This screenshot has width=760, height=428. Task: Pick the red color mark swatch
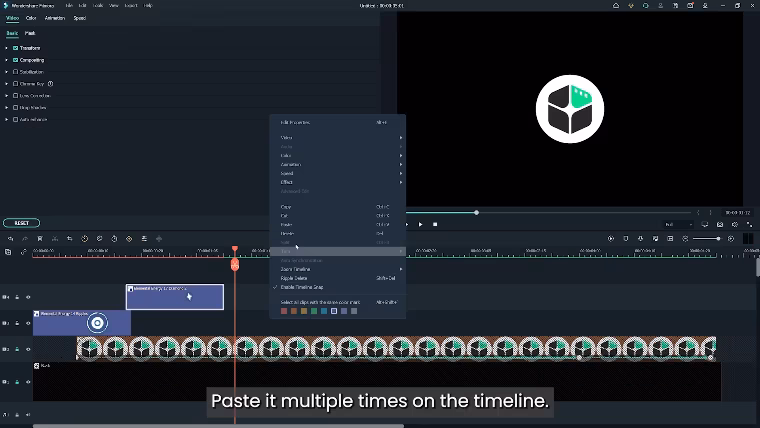284,311
